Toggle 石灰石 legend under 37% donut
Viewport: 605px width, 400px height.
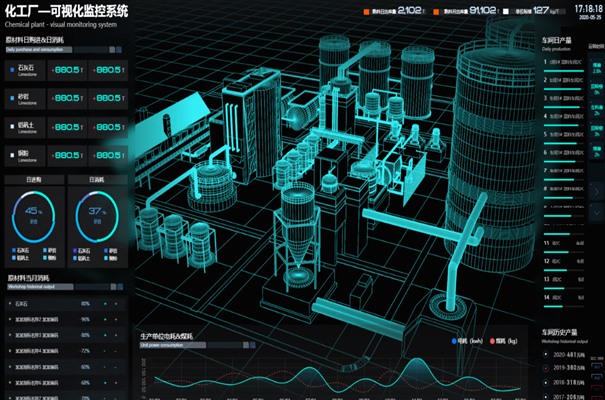click(x=81, y=251)
